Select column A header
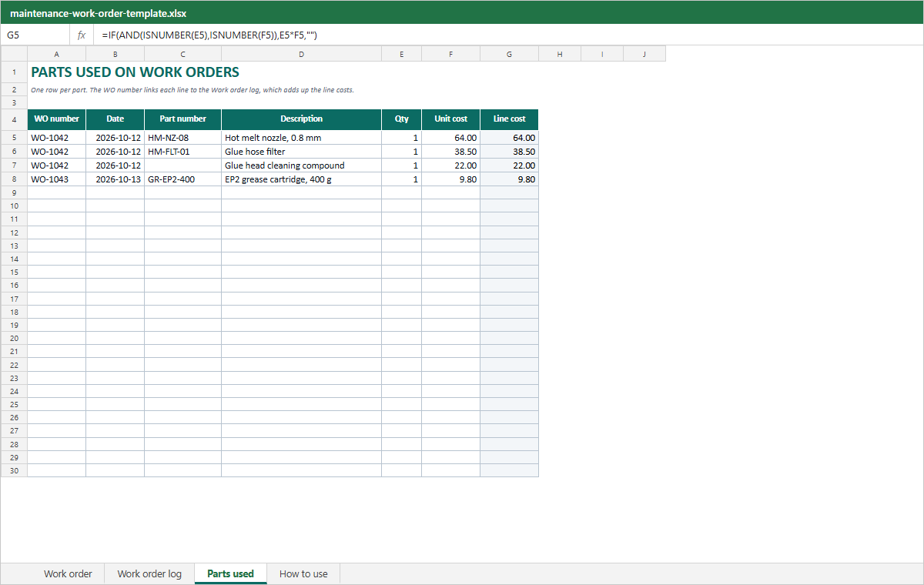The width and height of the screenshot is (924, 585). click(56, 54)
